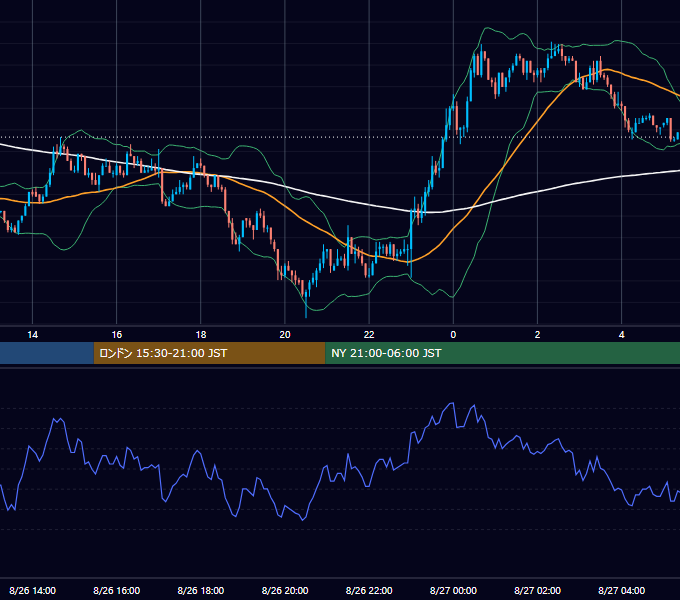The image size is (680, 600).
Task: Click the 18 hour label on price chart axis
Action: (201, 335)
